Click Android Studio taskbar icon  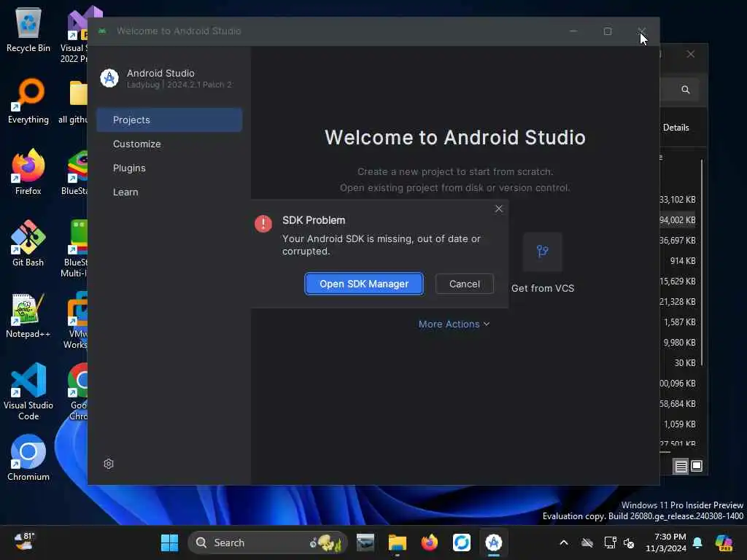tap(494, 542)
